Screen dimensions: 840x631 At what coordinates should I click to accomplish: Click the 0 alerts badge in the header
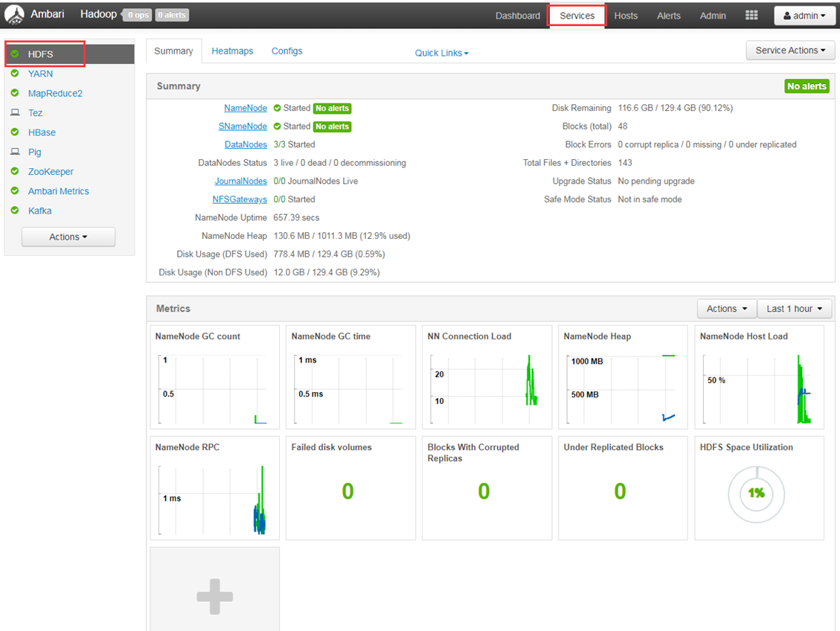pyautogui.click(x=172, y=15)
